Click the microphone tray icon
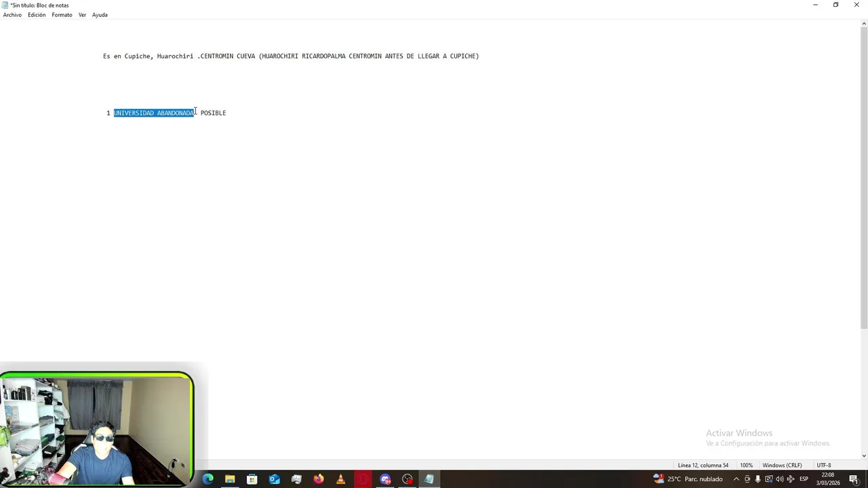The width and height of the screenshot is (868, 488). point(758,479)
